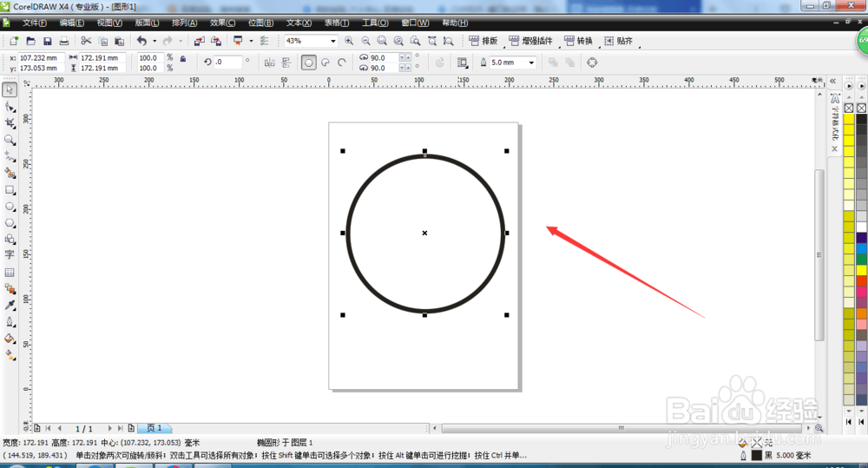Click the rotation angle input field
The image size is (868, 468).
pyautogui.click(x=228, y=62)
